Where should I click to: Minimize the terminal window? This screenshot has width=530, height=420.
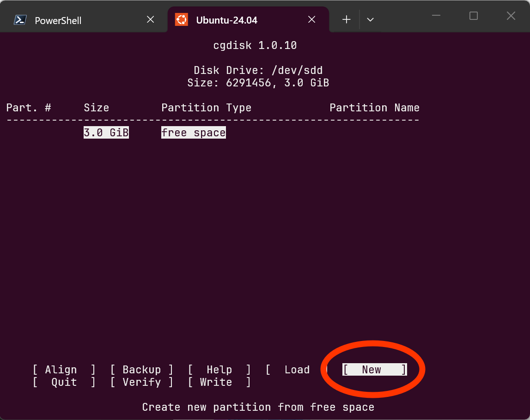(x=436, y=16)
